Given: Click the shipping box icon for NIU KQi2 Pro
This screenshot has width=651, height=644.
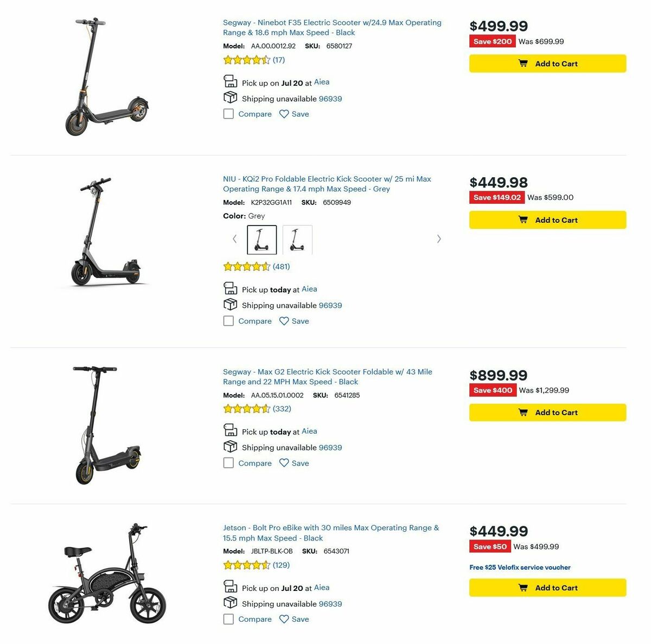Looking at the screenshot, I should coord(230,304).
